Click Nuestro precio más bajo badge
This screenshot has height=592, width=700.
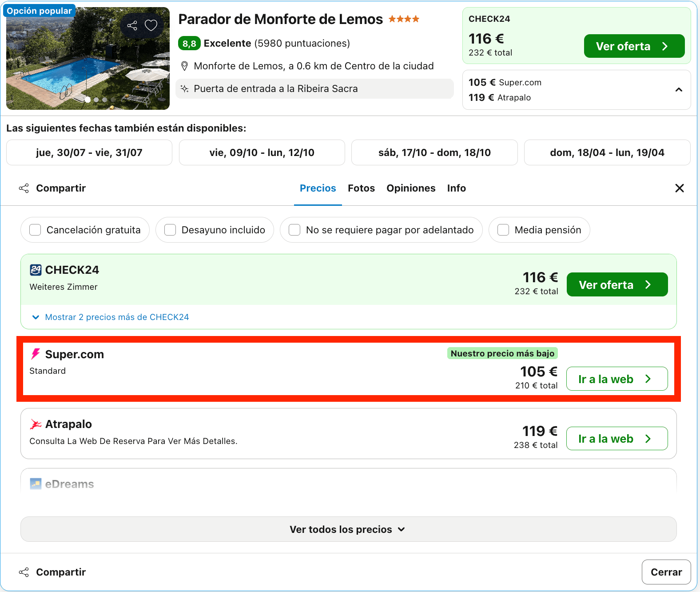pyautogui.click(x=502, y=353)
